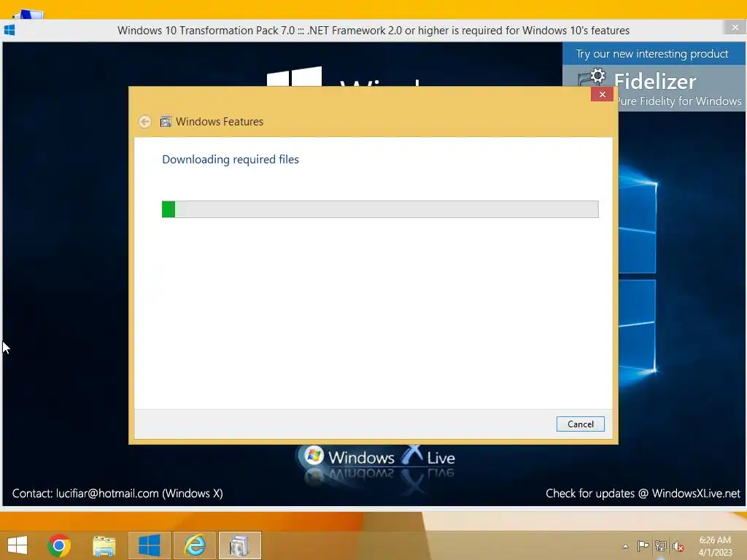Open Internet Explorer from taskbar
Screen dimensions: 747x560
tap(194, 545)
